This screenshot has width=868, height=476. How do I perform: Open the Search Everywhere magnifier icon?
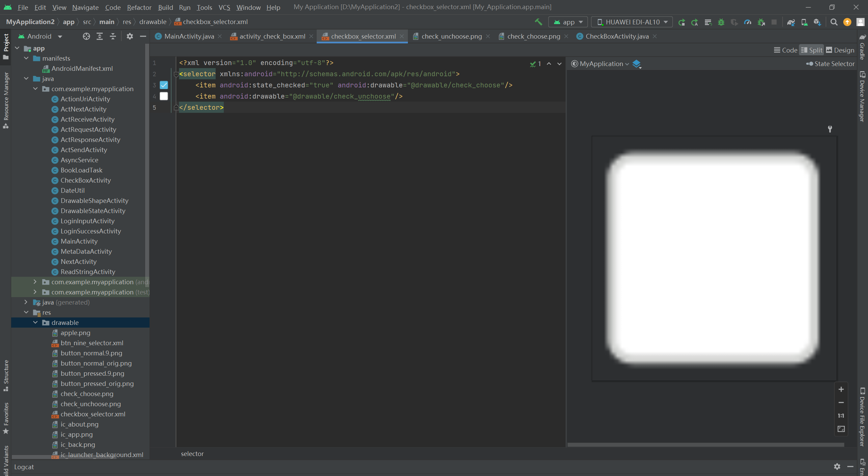[x=834, y=22]
